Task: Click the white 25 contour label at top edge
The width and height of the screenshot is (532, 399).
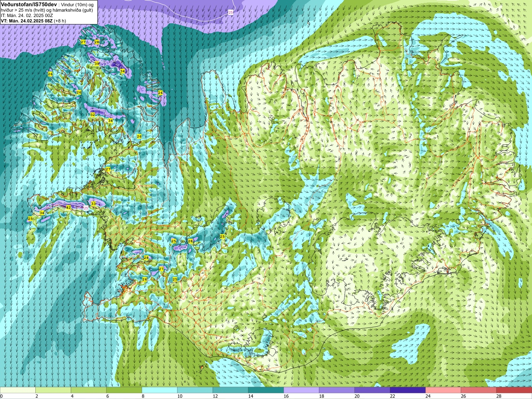Action: (x=231, y=13)
